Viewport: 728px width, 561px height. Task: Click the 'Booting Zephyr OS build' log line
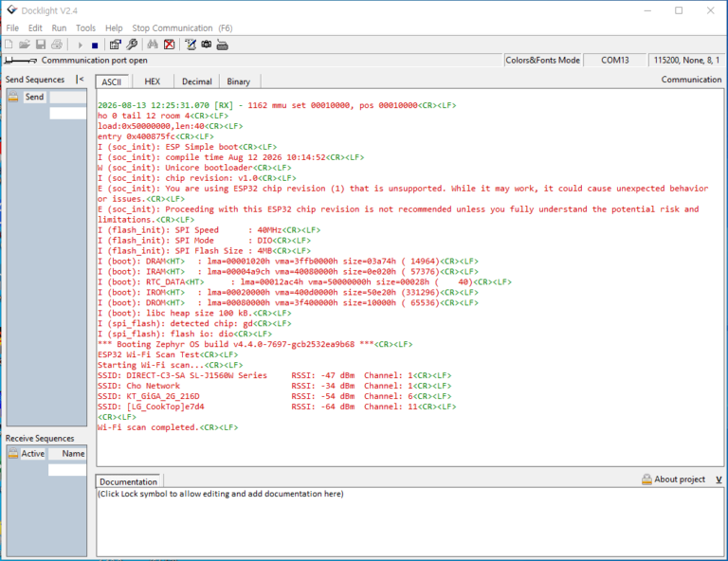[x=255, y=344]
